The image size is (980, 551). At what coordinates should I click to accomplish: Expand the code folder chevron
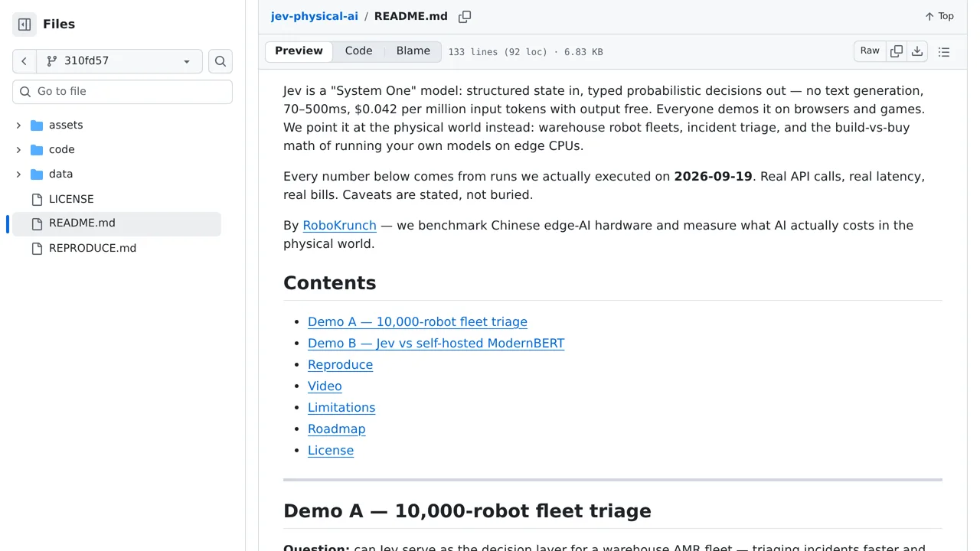coord(18,149)
